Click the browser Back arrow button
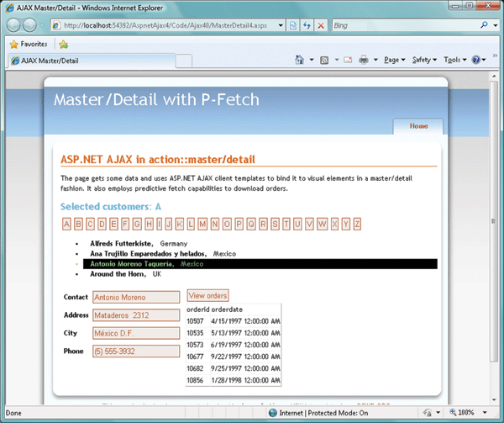Screen dimensions: 504x423 [13, 25]
